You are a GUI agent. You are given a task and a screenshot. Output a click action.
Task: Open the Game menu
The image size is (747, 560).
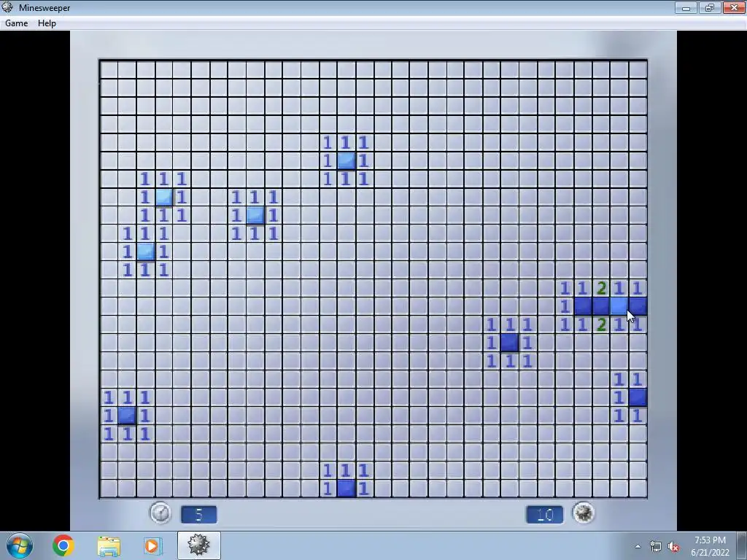click(x=16, y=23)
